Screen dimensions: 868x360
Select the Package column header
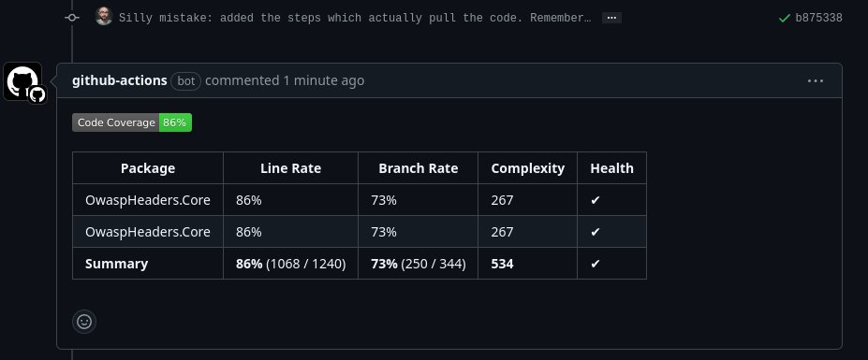click(x=148, y=168)
